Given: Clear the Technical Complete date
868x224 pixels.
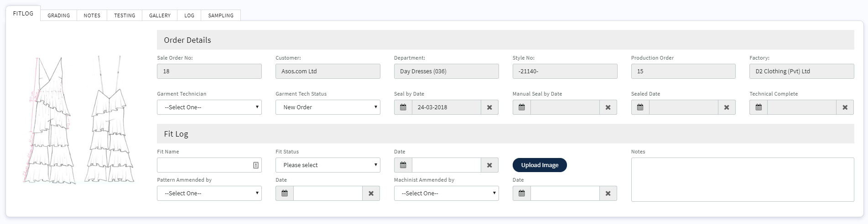Looking at the screenshot, I should (845, 107).
